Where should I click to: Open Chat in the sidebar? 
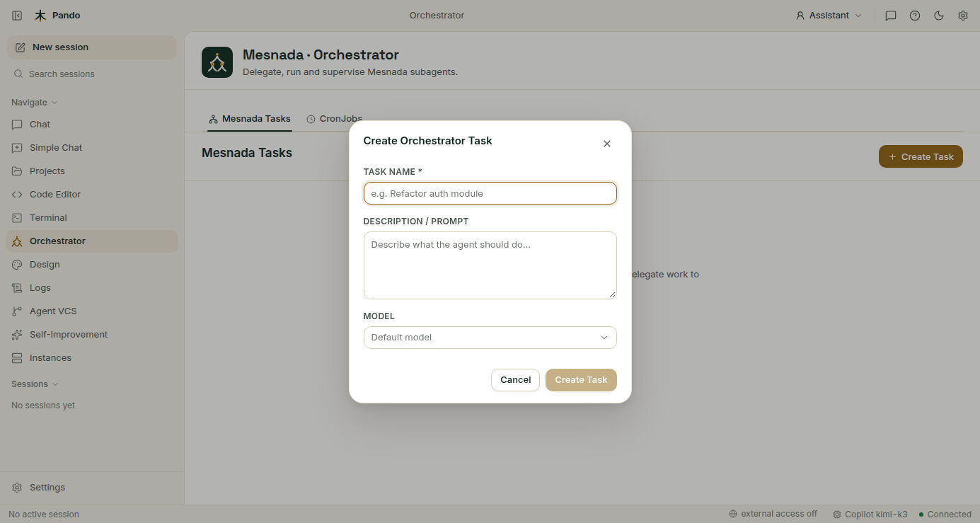pyautogui.click(x=92, y=125)
